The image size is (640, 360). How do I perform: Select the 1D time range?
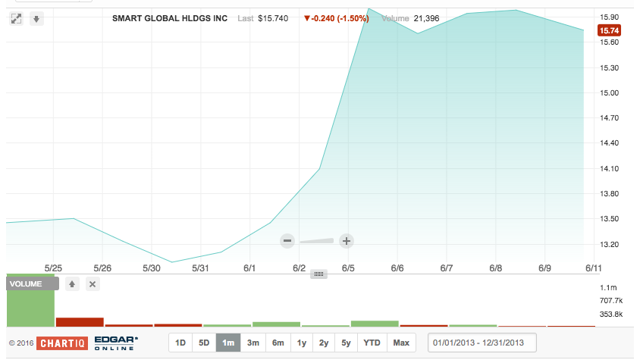point(180,343)
